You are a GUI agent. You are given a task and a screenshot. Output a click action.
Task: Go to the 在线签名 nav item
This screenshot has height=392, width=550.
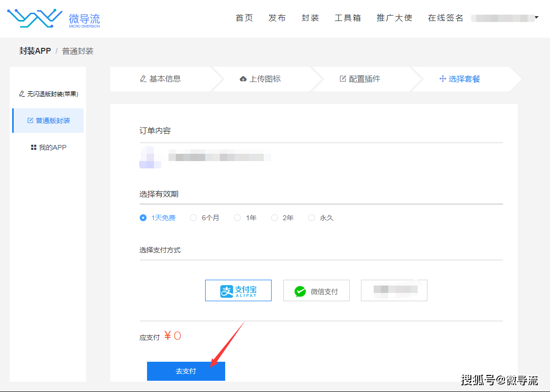(445, 18)
